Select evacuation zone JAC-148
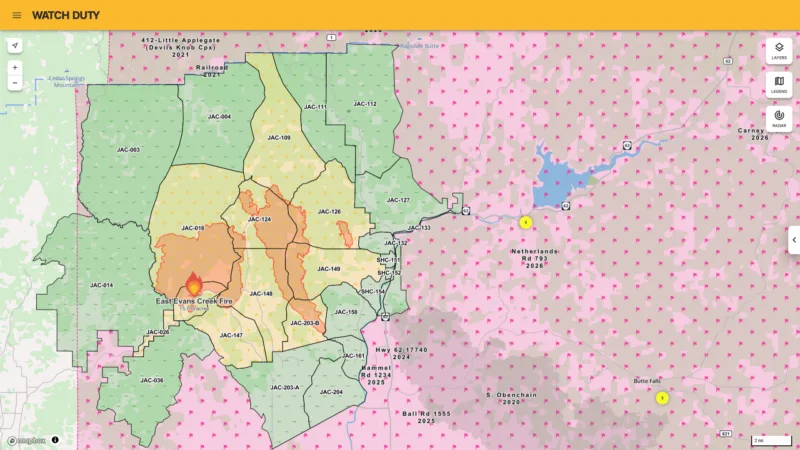Viewport: 800px width, 450px height. [x=261, y=294]
